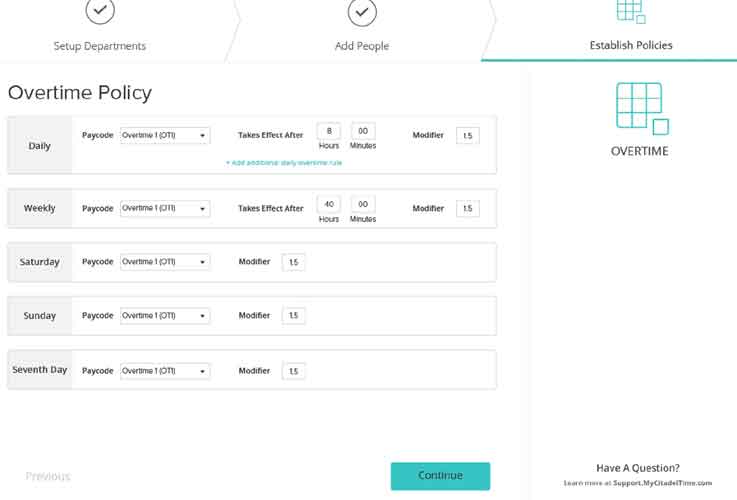The width and height of the screenshot is (737, 500).
Task: Click the Establish Policies grid icon
Action: tap(630, 11)
